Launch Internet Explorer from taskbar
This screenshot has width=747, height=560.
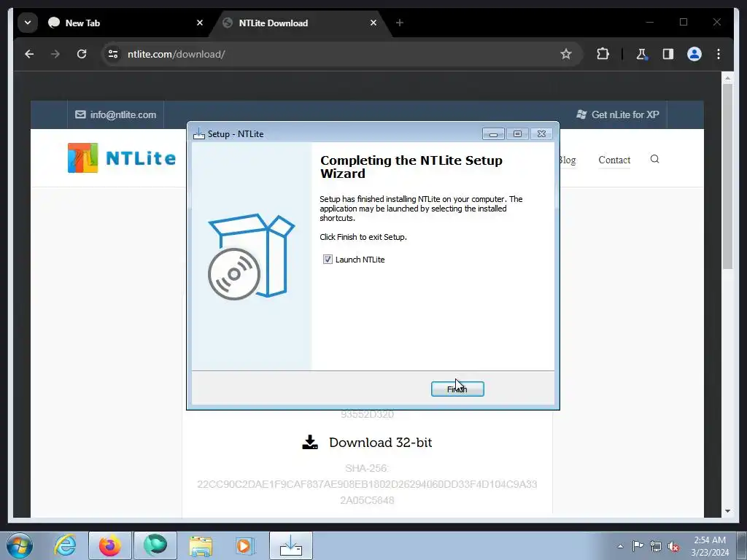[x=65, y=545]
